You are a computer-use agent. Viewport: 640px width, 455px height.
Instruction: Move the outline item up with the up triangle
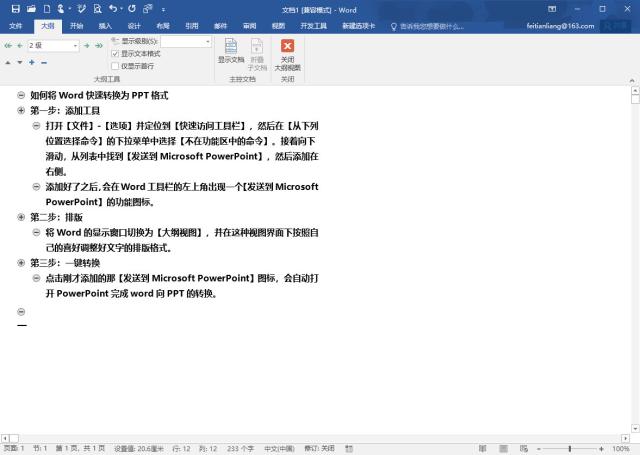tap(8, 62)
